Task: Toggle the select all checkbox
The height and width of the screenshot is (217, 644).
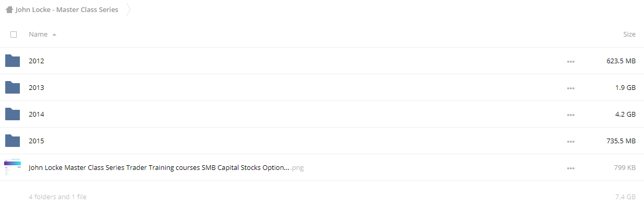Action: click(14, 35)
